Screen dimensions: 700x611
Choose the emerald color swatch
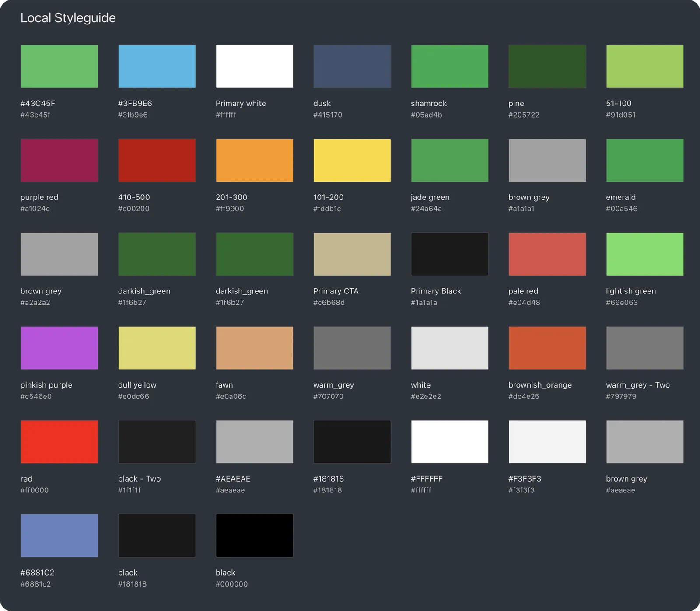pos(644,160)
